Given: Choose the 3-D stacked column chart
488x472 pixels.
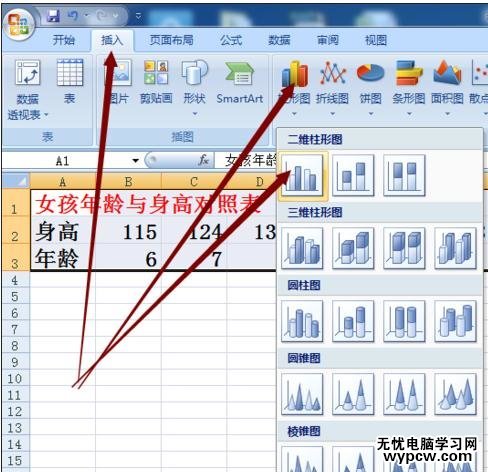Looking at the screenshot, I should pyautogui.click(x=353, y=248).
